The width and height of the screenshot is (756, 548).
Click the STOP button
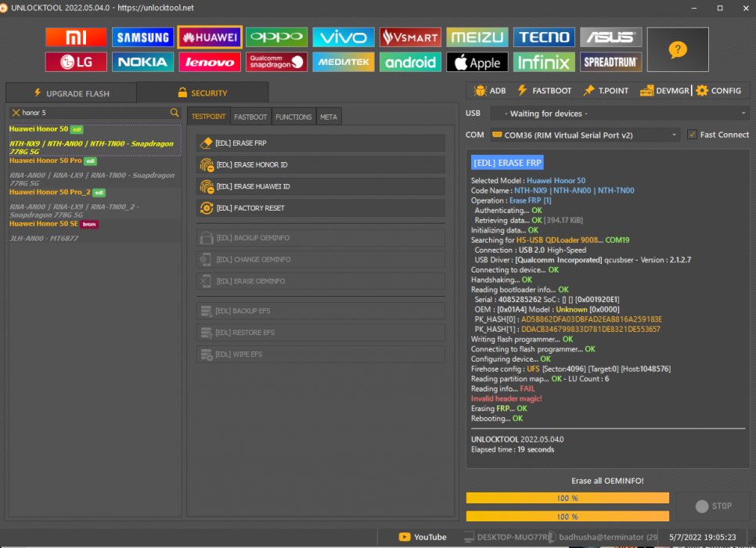(713, 506)
